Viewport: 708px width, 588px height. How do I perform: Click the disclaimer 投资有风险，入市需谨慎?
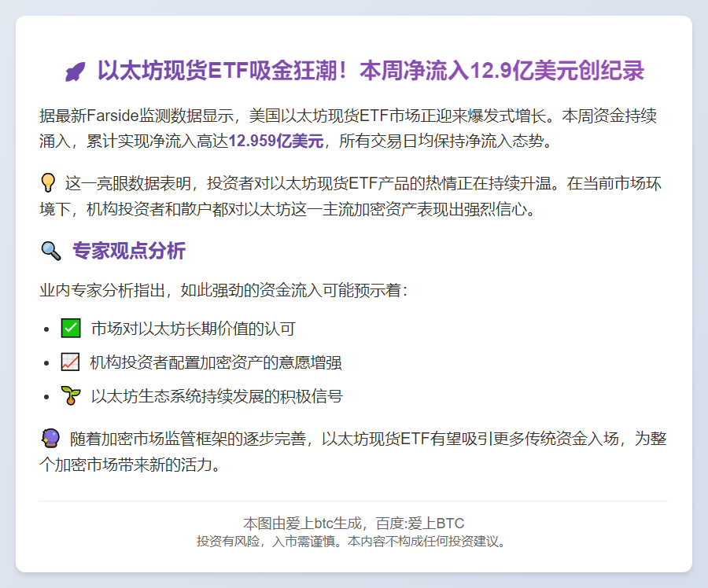click(x=352, y=541)
